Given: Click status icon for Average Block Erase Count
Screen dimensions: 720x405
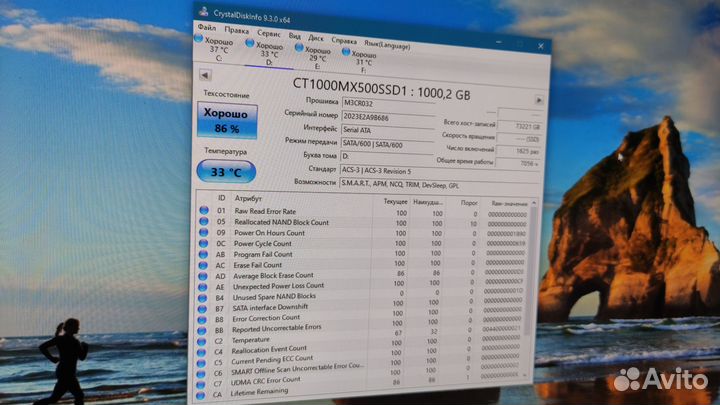Looking at the screenshot, I should point(202,276).
